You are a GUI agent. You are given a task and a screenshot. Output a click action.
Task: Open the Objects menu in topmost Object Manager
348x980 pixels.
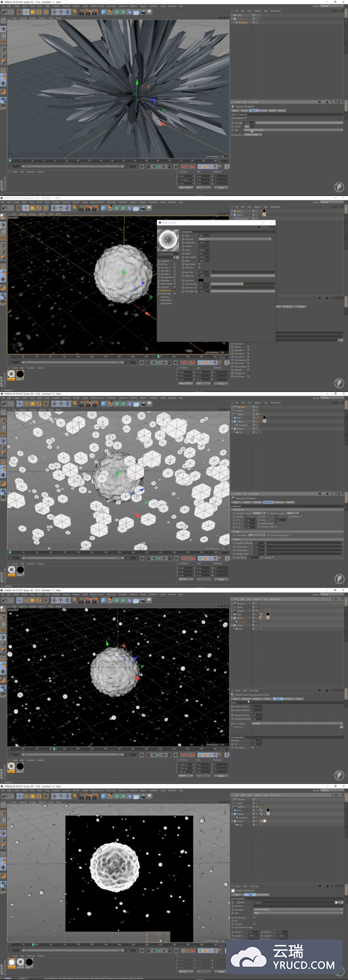(258, 10)
